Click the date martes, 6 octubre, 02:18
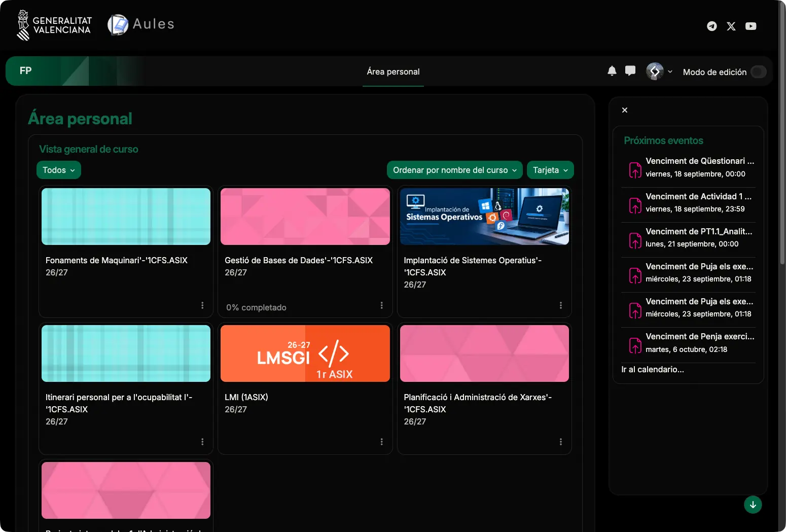Image resolution: width=786 pixels, height=532 pixels. [687, 349]
